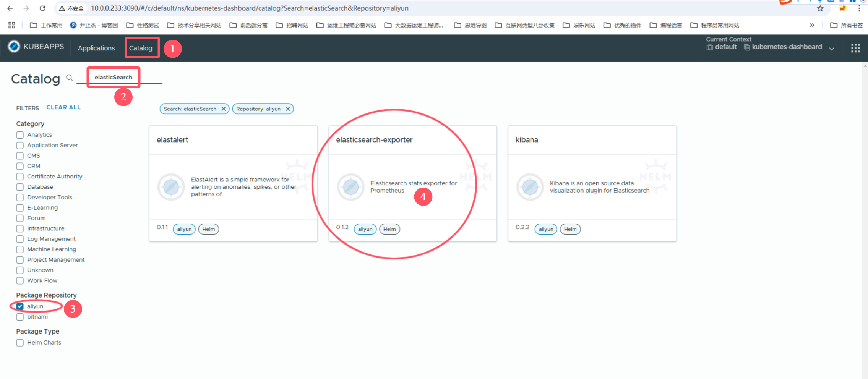This screenshot has width=868, height=379.
Task: Check the CMS category
Action: pos(20,155)
